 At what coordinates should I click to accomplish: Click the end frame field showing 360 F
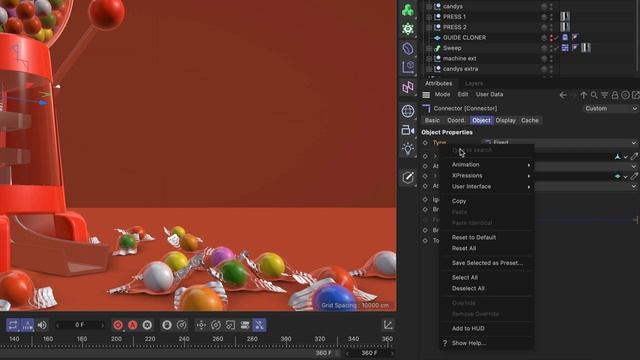[369, 353]
